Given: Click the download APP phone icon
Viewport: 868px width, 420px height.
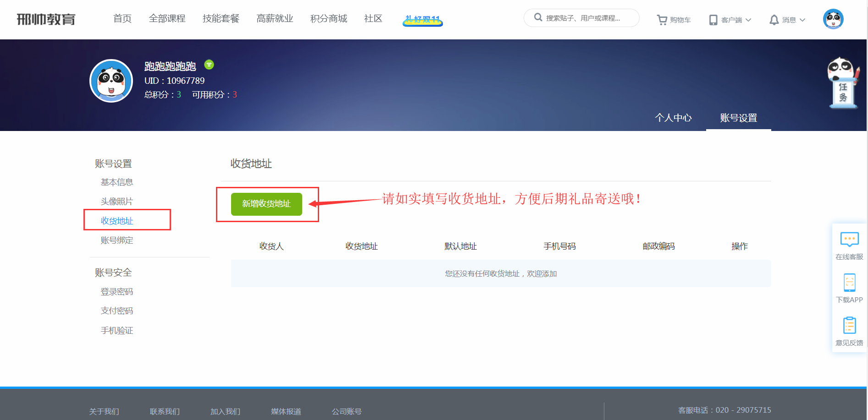Looking at the screenshot, I should pos(849,283).
